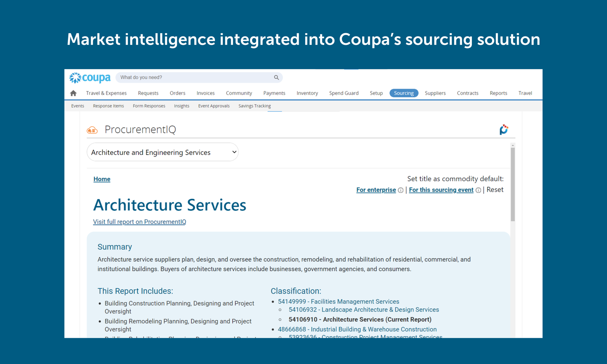Open Travel & Expenses menu
This screenshot has width=607, height=364.
click(x=106, y=93)
